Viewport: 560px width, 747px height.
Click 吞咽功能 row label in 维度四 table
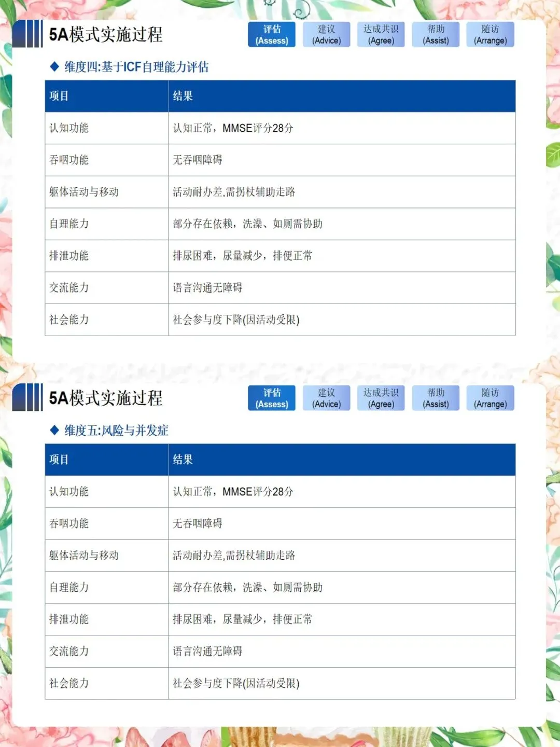tap(69, 160)
